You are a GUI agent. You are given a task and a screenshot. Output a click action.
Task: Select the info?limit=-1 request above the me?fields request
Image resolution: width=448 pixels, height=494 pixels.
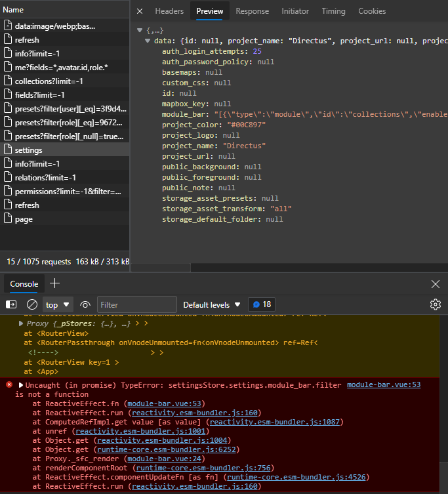pos(64,54)
